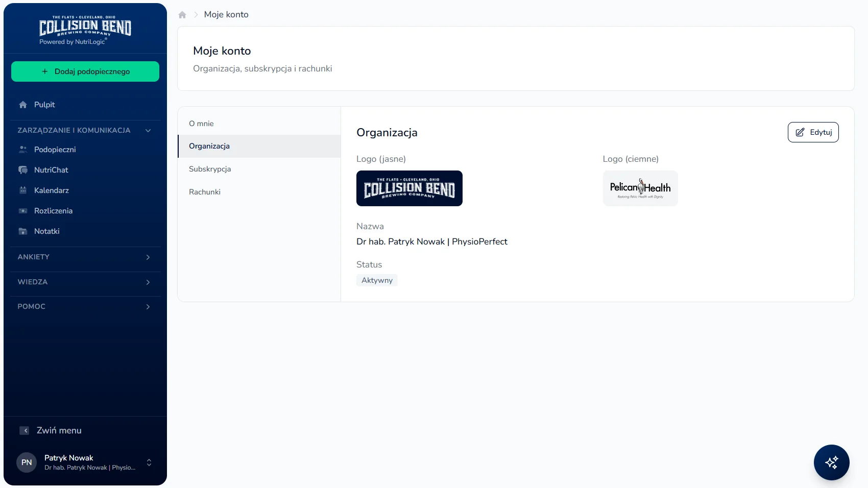Click the plus icon in Dodaj podopiecznego
The height and width of the screenshot is (488, 868).
45,71
